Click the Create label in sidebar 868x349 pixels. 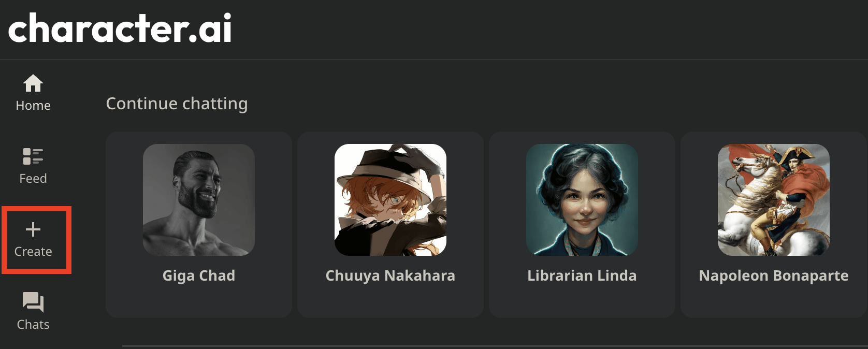(x=33, y=252)
